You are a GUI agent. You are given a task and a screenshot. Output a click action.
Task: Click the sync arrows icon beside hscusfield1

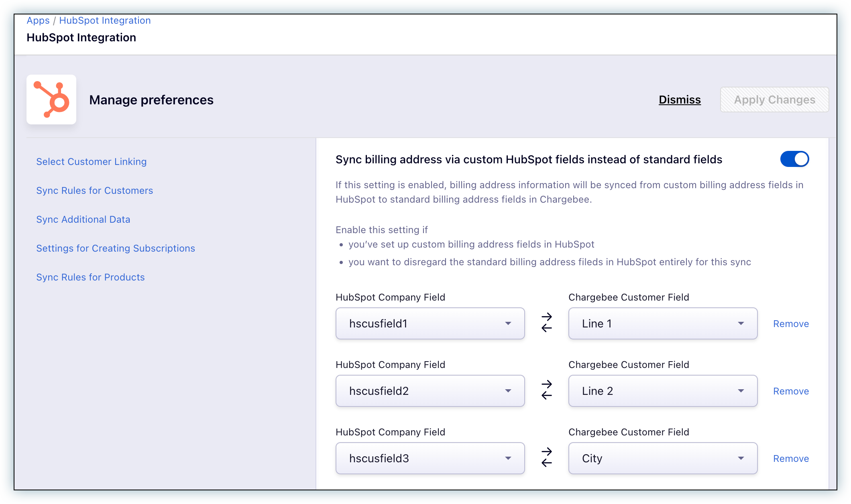546,323
